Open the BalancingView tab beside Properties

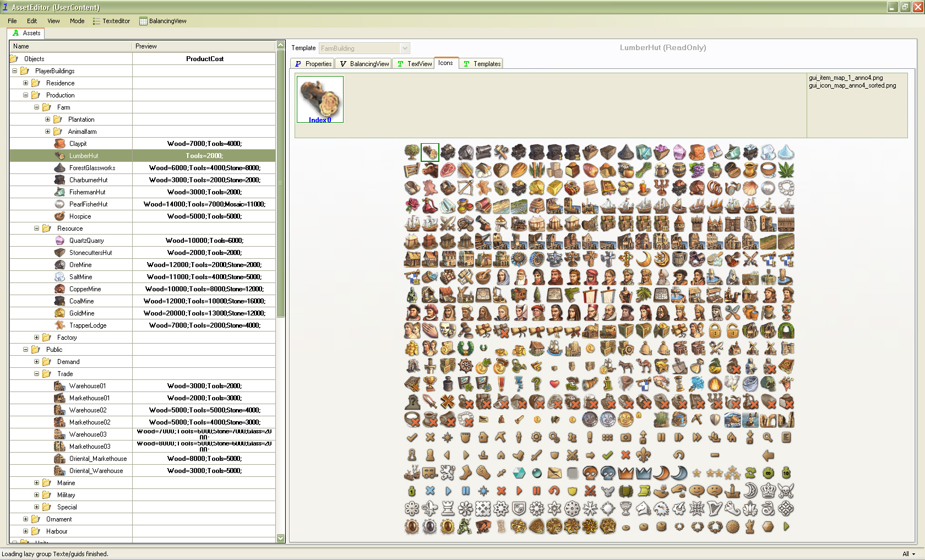coord(363,64)
